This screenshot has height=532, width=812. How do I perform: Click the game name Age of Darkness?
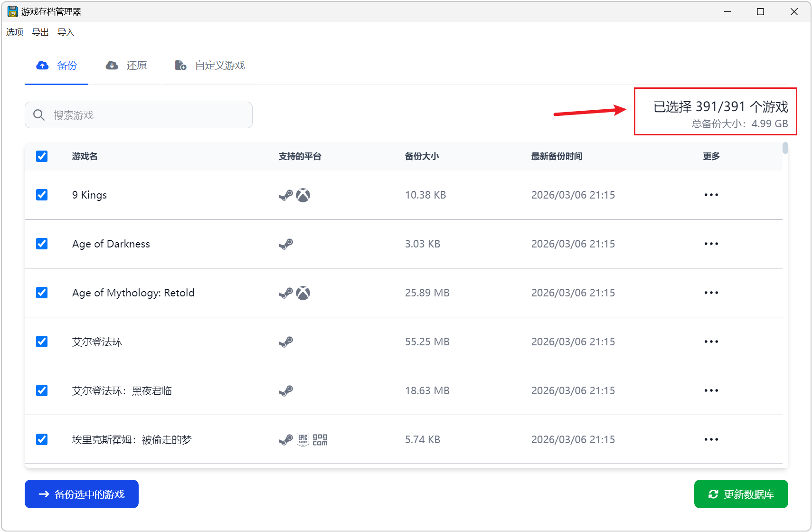[x=111, y=244]
